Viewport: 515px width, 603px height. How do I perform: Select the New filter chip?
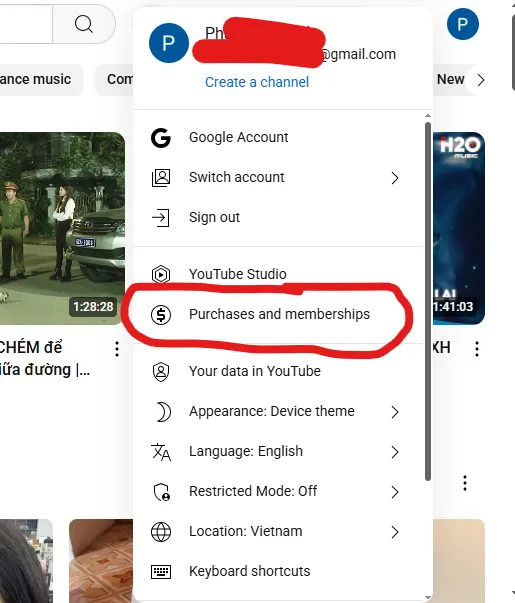point(450,80)
